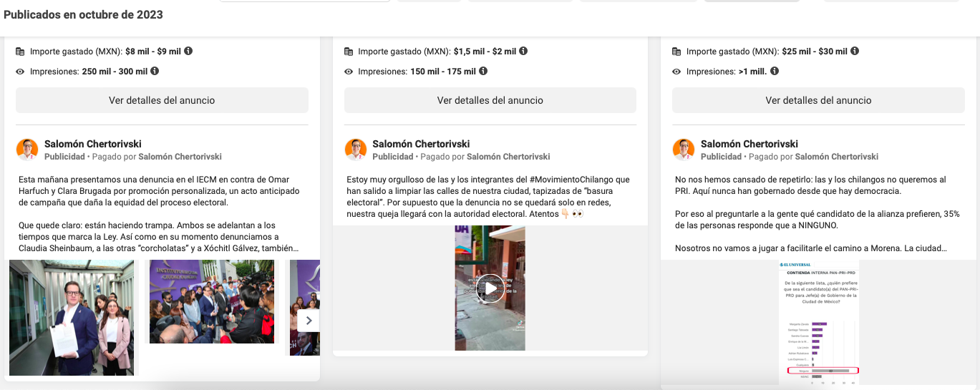Click 'Pagado por Salomón Chertorivski' in first ad
Screen dimensions: 980x390
point(180,157)
